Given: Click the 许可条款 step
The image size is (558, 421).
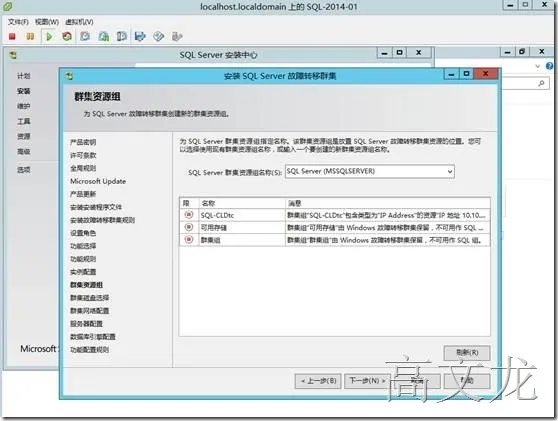Looking at the screenshot, I should coord(83,155).
